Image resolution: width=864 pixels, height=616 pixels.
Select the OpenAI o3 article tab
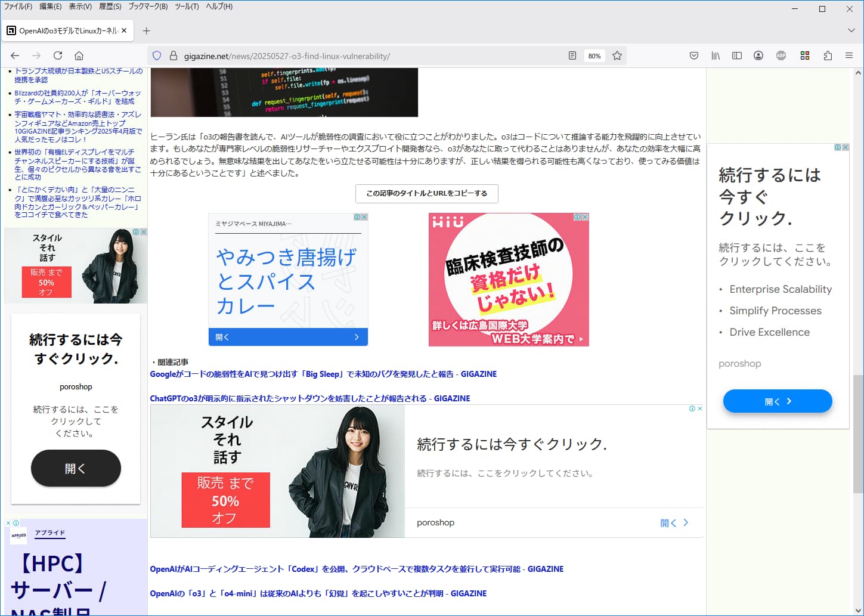click(x=67, y=30)
